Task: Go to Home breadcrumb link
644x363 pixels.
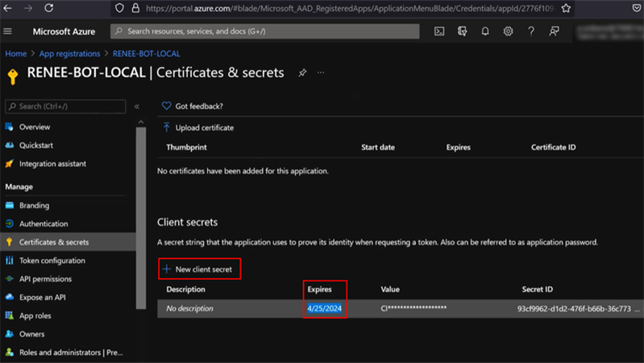Action: pos(15,54)
